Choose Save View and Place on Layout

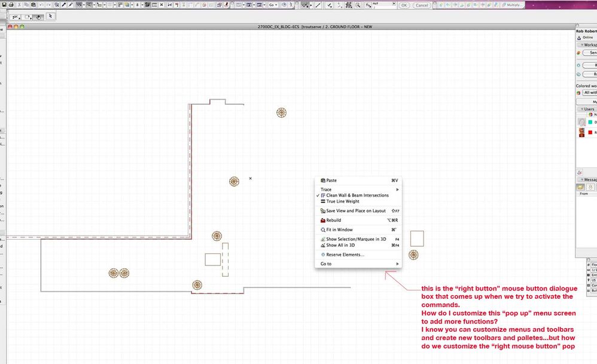tap(358, 211)
